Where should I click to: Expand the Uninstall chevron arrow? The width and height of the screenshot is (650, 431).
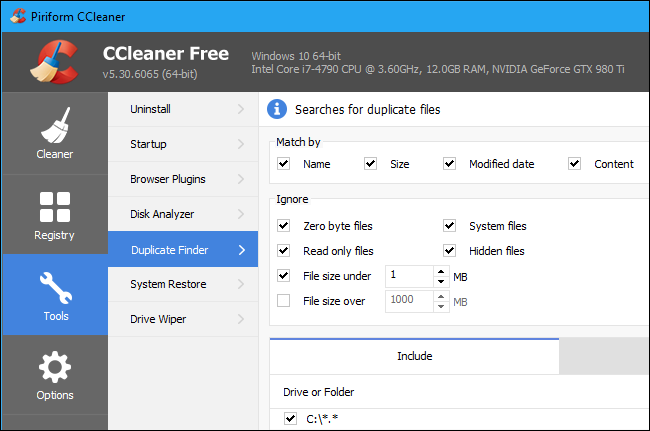(241, 109)
